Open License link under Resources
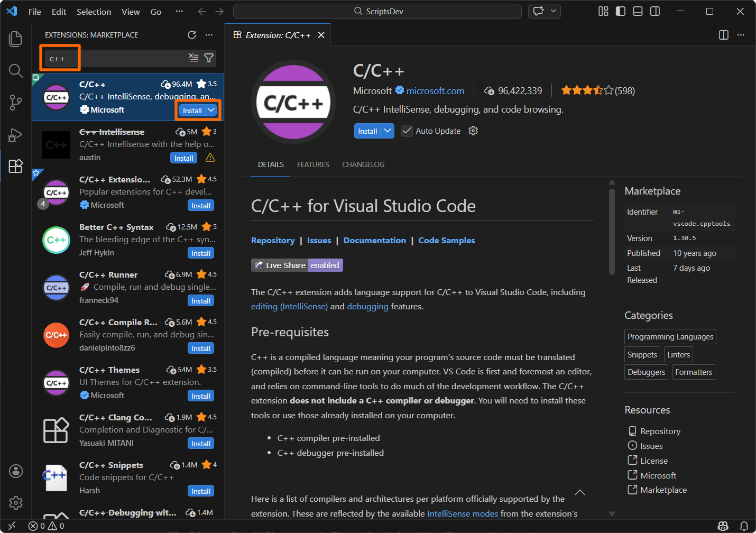This screenshot has height=533, width=756. pos(654,461)
